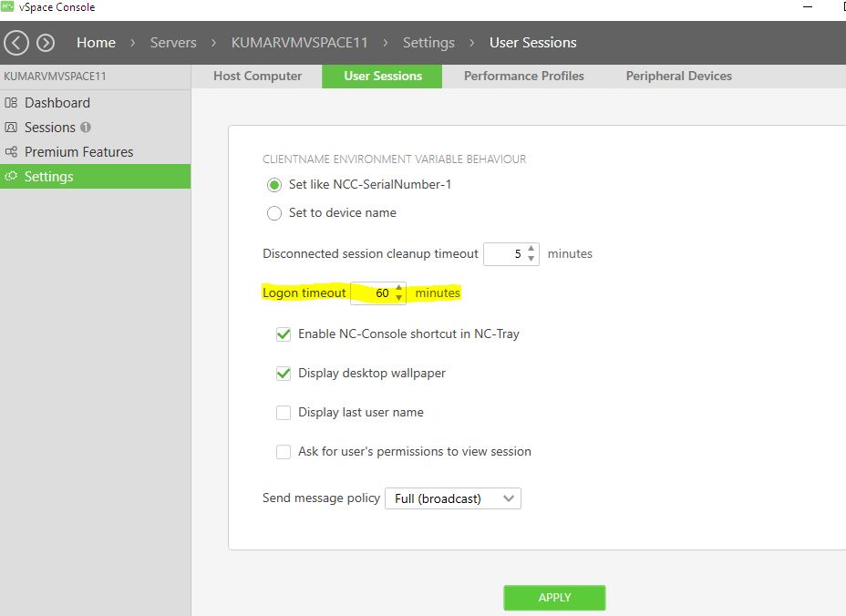Click Settings in breadcrumb
This screenshot has width=846, height=616.
point(428,43)
